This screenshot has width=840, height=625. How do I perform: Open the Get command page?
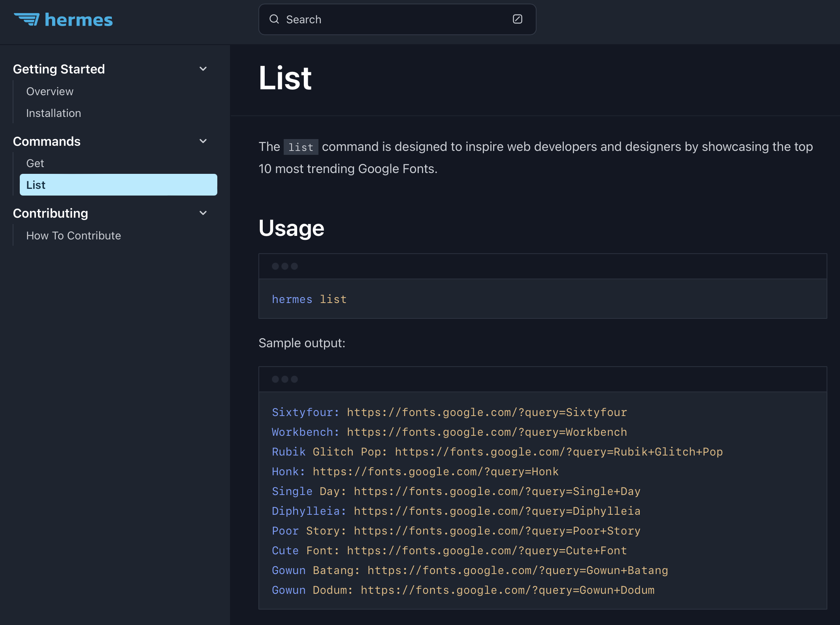pos(35,163)
